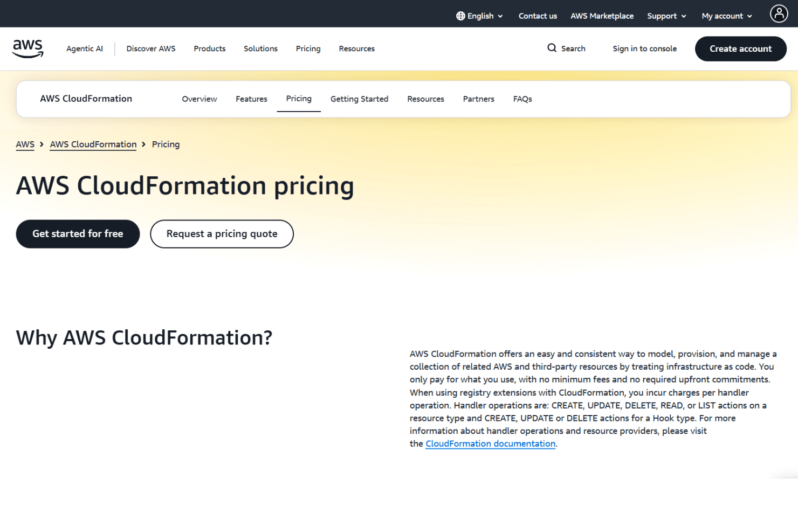This screenshot has height=532, width=798.
Task: Switch to the Features tab
Action: tap(251, 99)
